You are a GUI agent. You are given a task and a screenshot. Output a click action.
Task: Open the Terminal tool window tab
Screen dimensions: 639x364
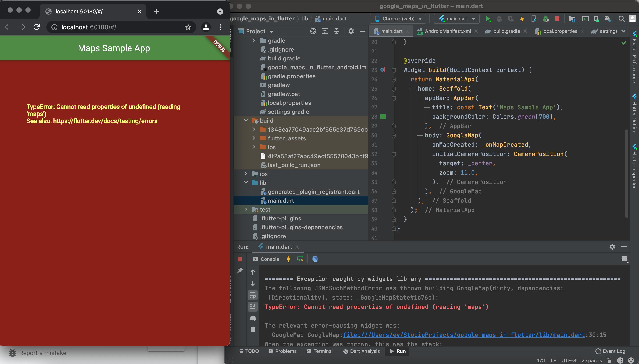319,351
